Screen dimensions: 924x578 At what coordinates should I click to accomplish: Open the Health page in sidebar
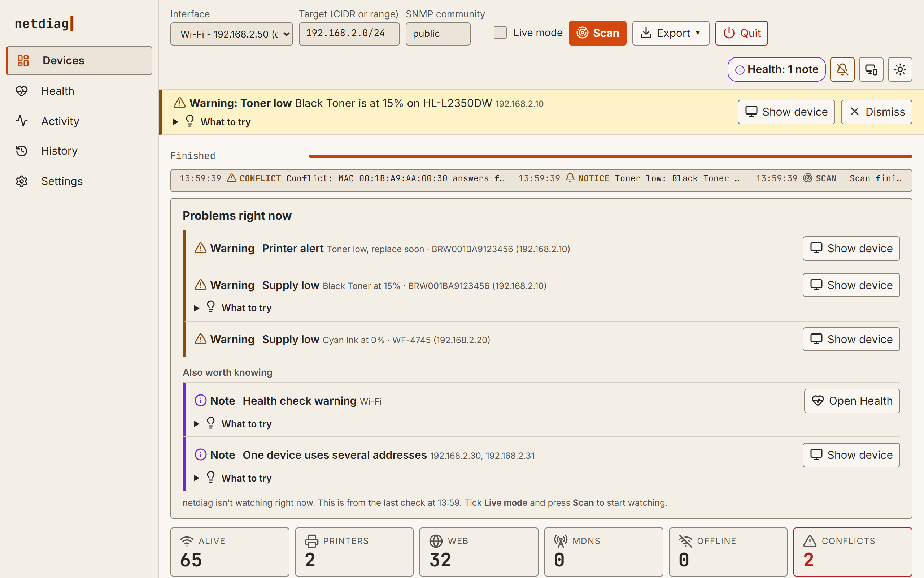tap(79, 91)
